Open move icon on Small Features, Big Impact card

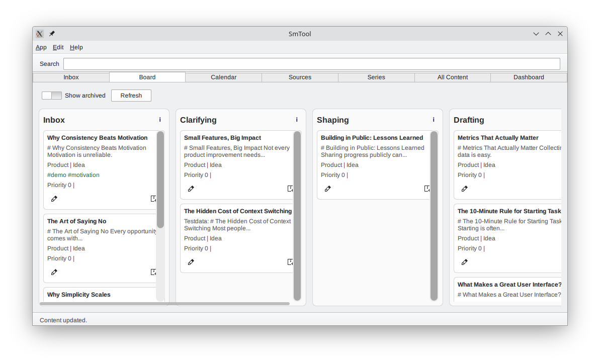click(x=290, y=189)
